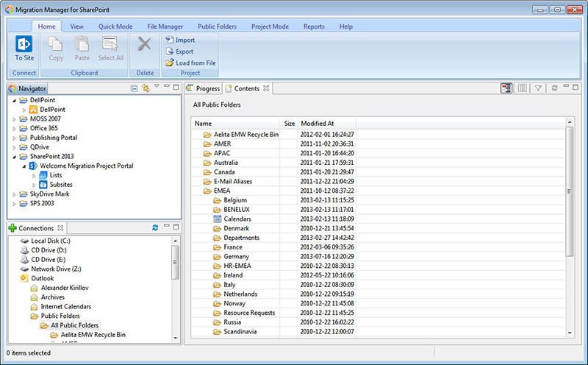This screenshot has height=365, width=588.
Task: Import a project
Action: point(180,40)
